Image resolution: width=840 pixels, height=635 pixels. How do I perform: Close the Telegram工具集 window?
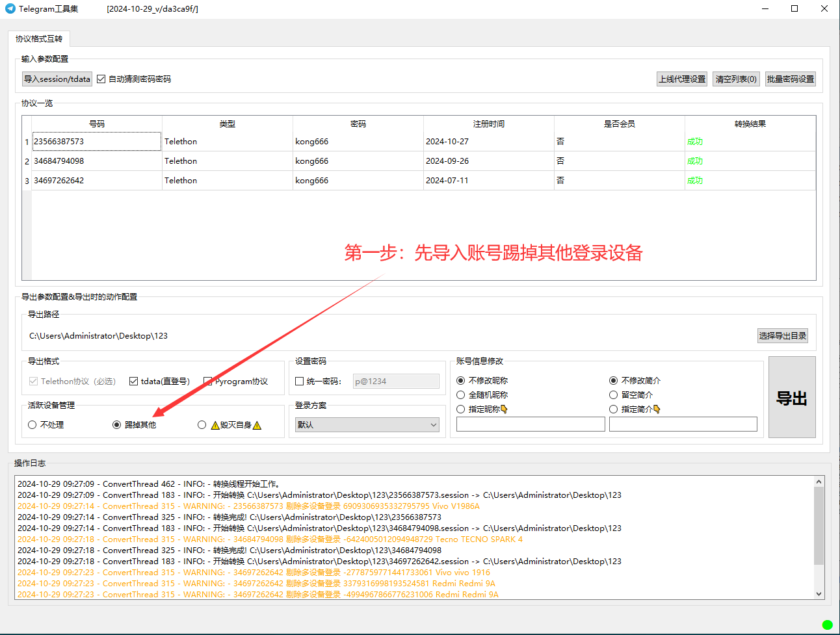click(824, 8)
